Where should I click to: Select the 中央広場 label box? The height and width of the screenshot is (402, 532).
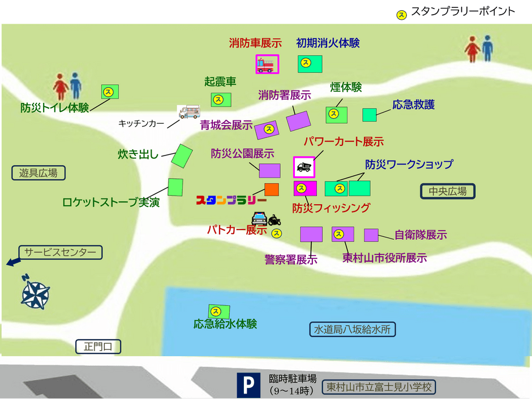448,191
